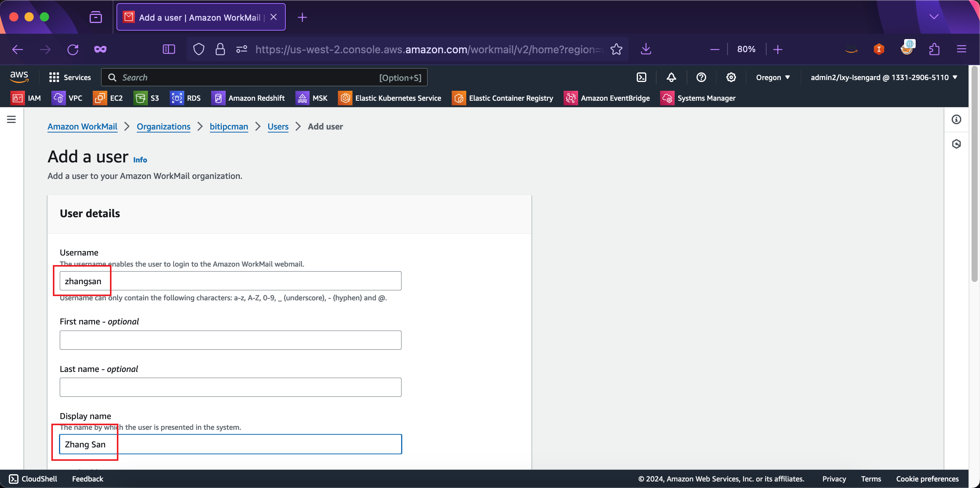Go to Amazon WorkMail breadcrumb

pyautogui.click(x=82, y=127)
